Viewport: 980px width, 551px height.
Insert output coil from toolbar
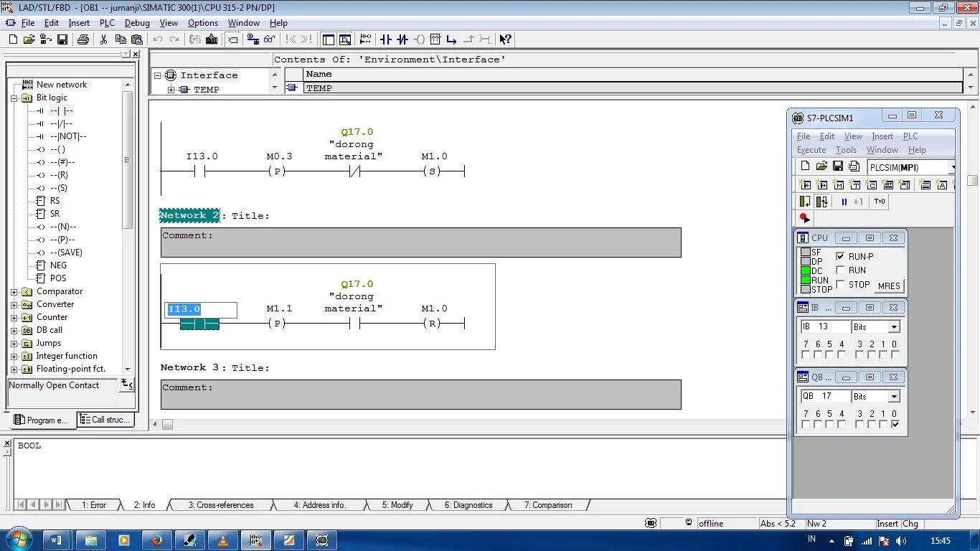click(x=420, y=39)
